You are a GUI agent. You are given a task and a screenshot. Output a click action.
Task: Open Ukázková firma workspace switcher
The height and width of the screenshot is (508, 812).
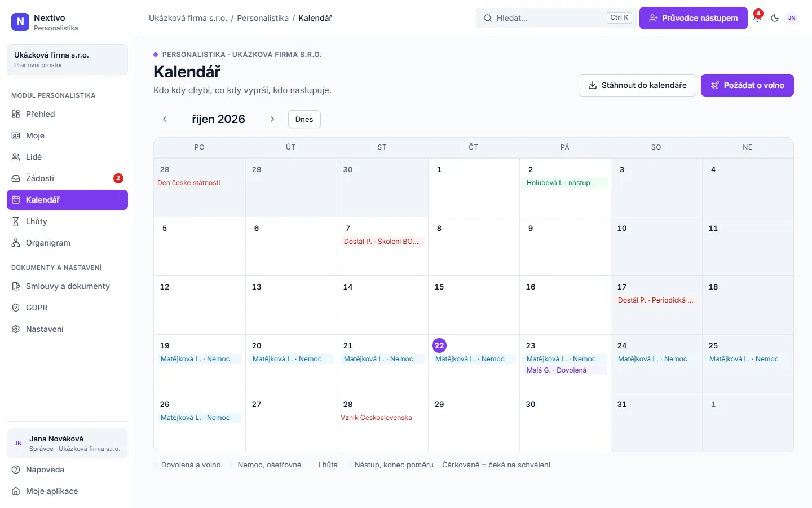click(x=67, y=59)
